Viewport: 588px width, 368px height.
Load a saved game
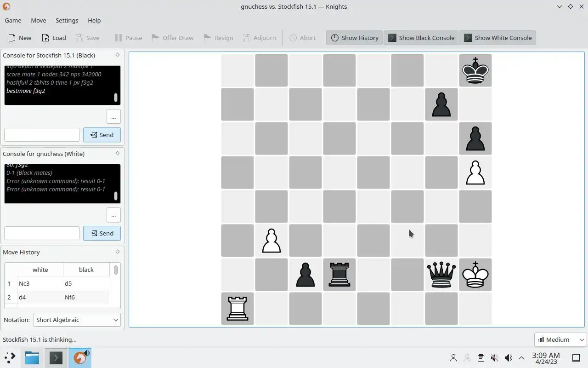[x=54, y=38]
